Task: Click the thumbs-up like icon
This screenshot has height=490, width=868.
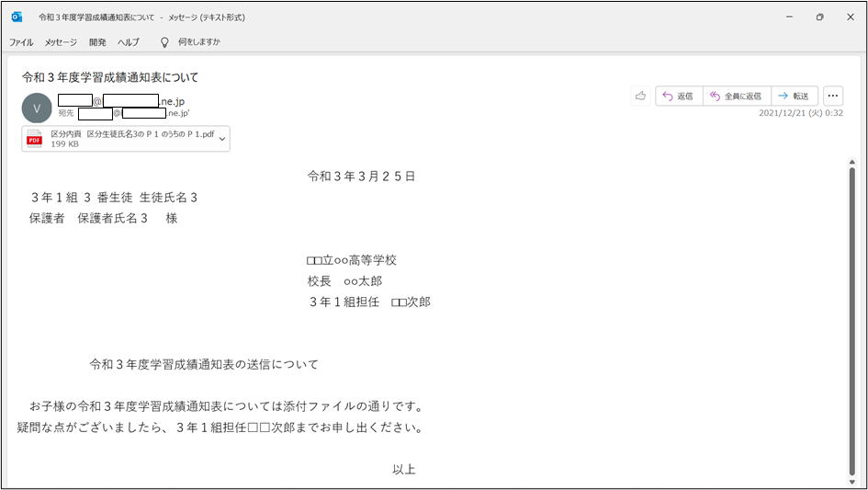Action: [x=640, y=96]
